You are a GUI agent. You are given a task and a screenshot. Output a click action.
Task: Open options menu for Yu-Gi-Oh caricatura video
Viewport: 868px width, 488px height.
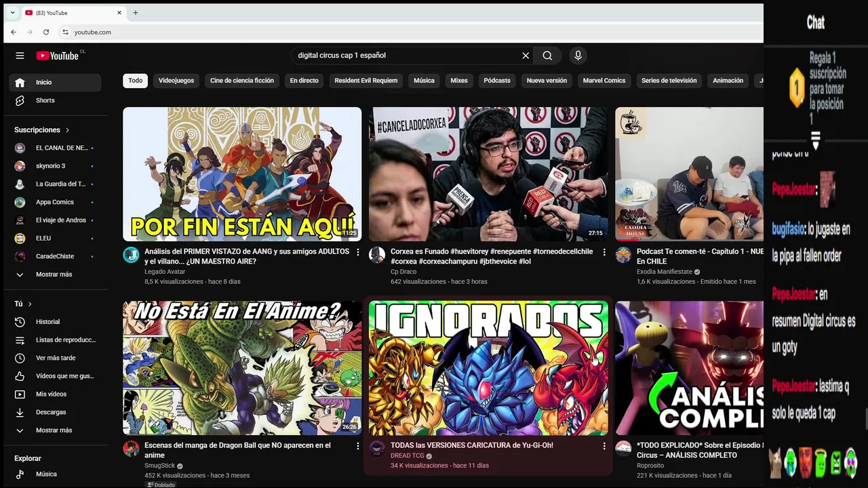click(x=604, y=446)
